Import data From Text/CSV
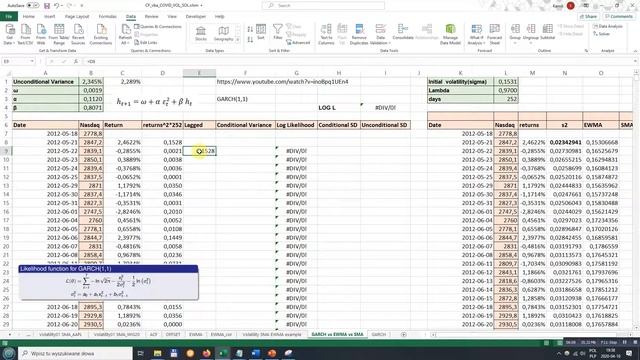The width and height of the screenshot is (640, 360). [25, 34]
